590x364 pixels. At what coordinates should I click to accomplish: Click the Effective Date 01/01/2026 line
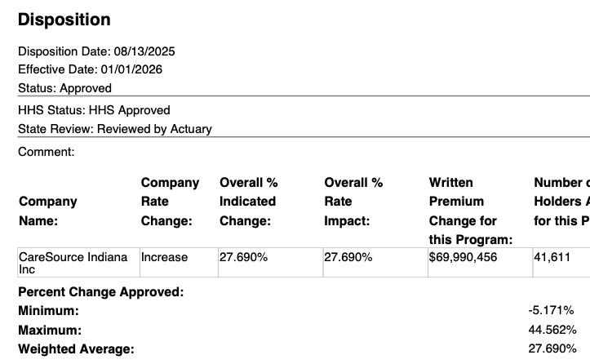pyautogui.click(x=90, y=69)
